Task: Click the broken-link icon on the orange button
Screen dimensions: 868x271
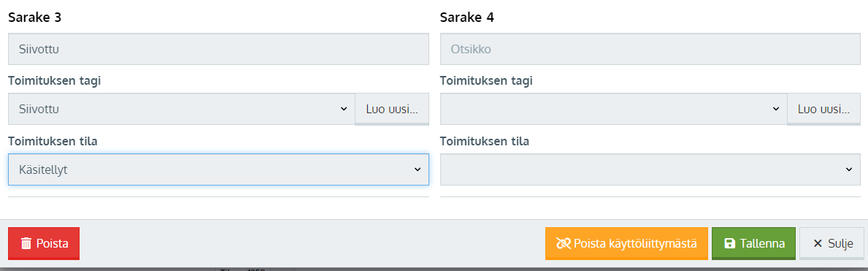Action: click(x=563, y=243)
